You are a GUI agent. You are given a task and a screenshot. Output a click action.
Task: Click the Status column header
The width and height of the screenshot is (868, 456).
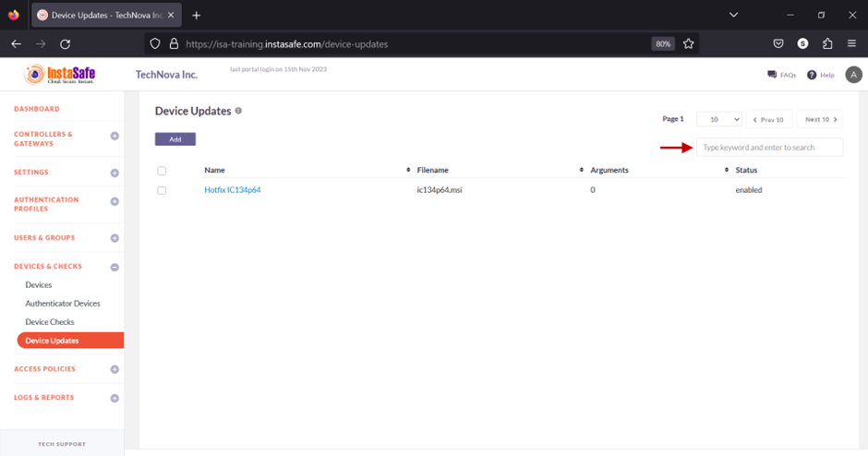(746, 170)
